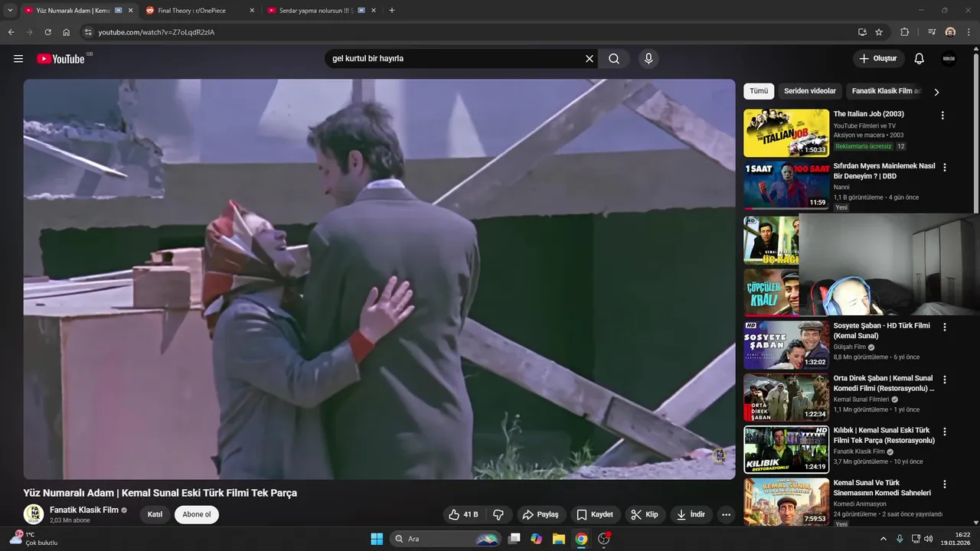Image resolution: width=980 pixels, height=551 pixels.
Task: Expand Chrome tab search dropdown
Action: point(10,11)
